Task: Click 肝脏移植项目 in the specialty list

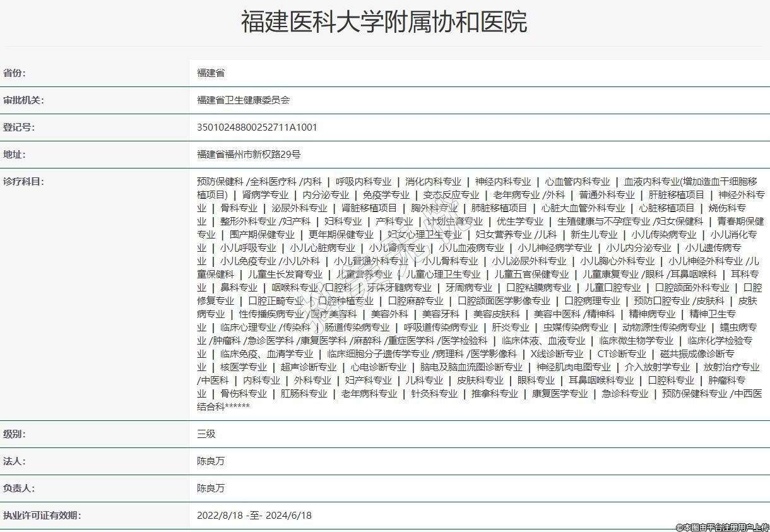Action: [x=676, y=195]
